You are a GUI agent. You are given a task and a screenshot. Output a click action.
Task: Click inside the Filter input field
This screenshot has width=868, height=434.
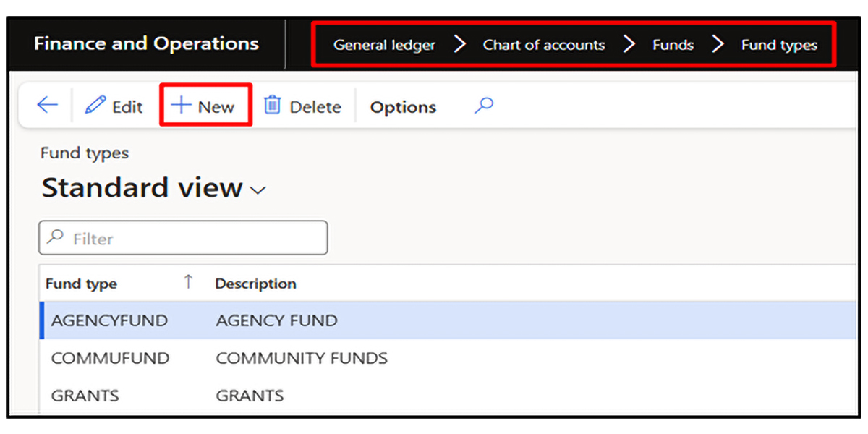pyautogui.click(x=181, y=237)
